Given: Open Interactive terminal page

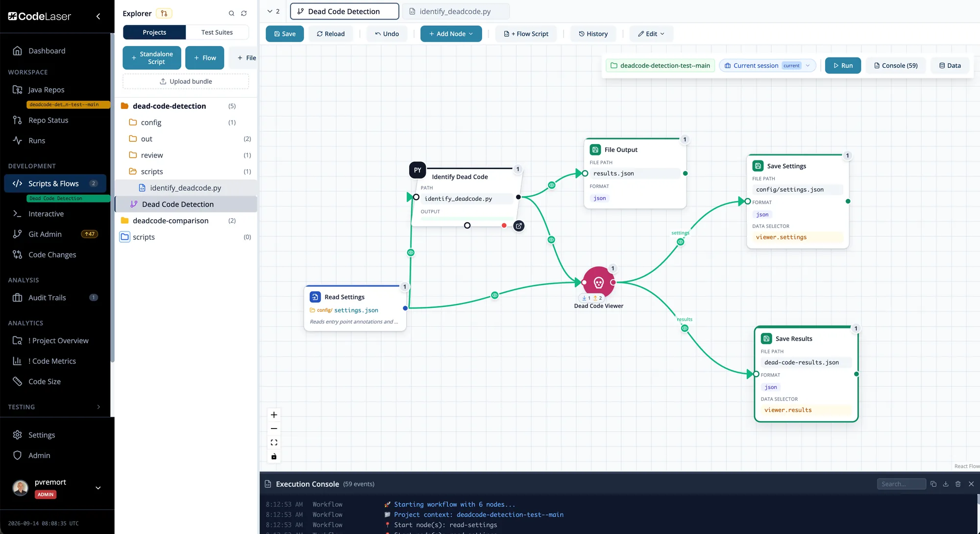Looking at the screenshot, I should [46, 214].
